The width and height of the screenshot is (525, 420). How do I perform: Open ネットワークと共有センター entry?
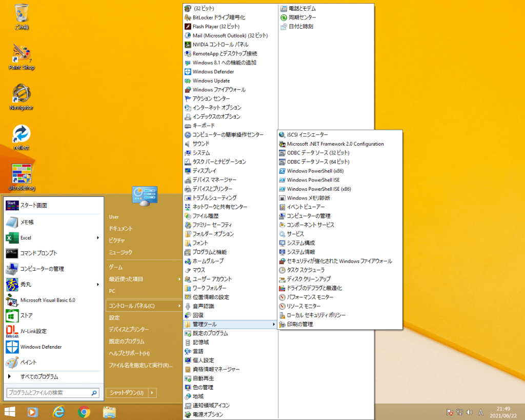[230, 207]
